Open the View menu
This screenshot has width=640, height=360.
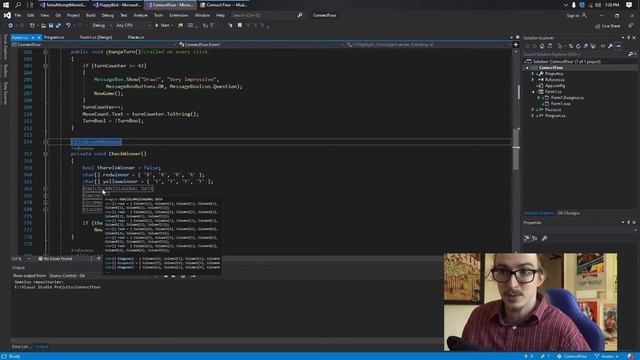click(44, 15)
